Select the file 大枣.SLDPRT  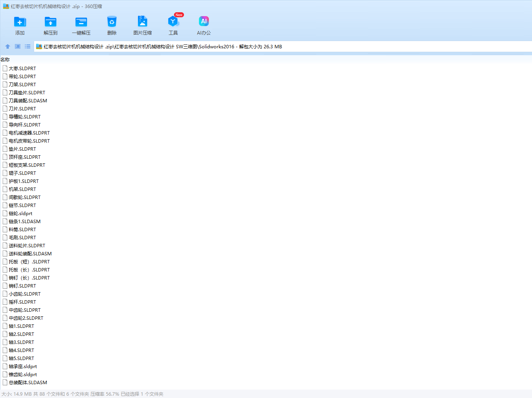[x=22, y=69]
